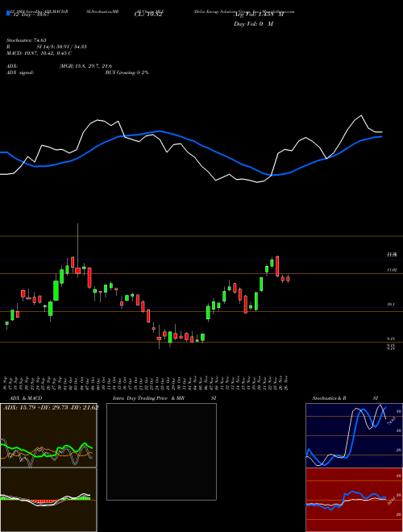Click the tall-wick red candle at early October
403x532 pixels.
coord(77,270)
